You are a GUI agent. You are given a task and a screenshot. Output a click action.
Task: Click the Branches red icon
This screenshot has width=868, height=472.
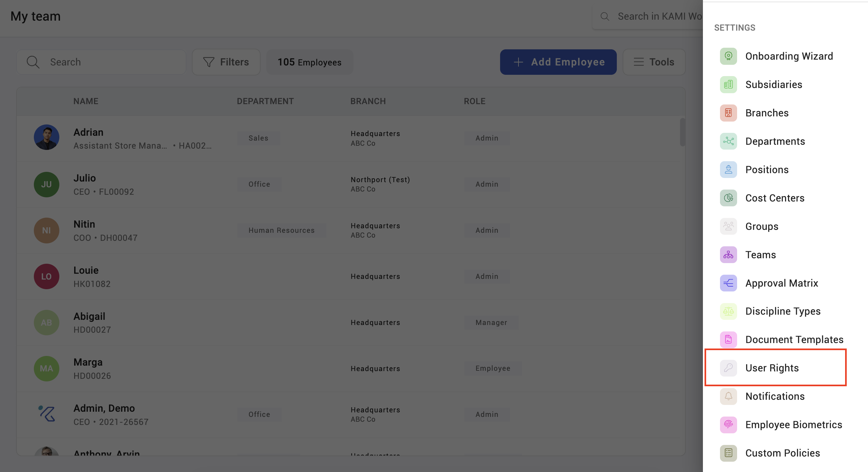coord(728,113)
